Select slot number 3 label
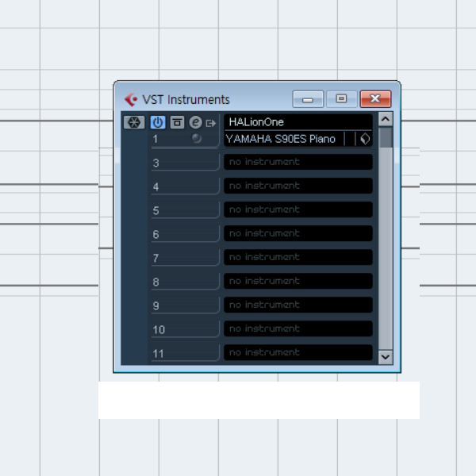 coord(156,163)
